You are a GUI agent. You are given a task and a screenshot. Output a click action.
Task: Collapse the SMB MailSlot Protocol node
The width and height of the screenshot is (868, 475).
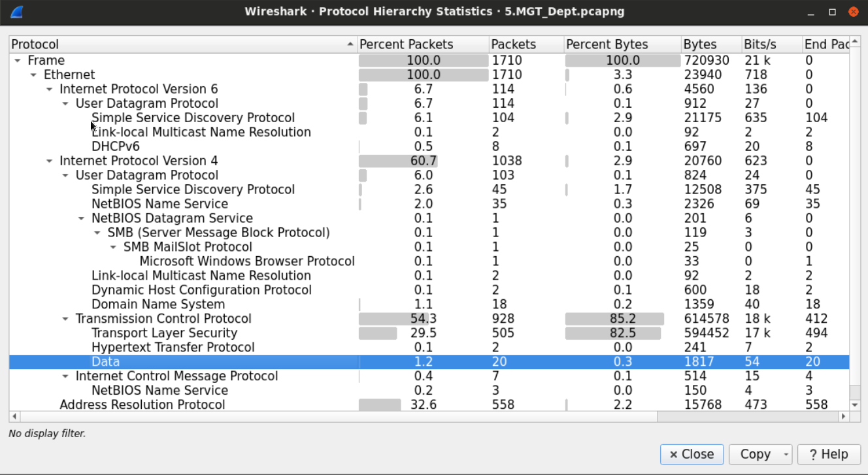[113, 248]
